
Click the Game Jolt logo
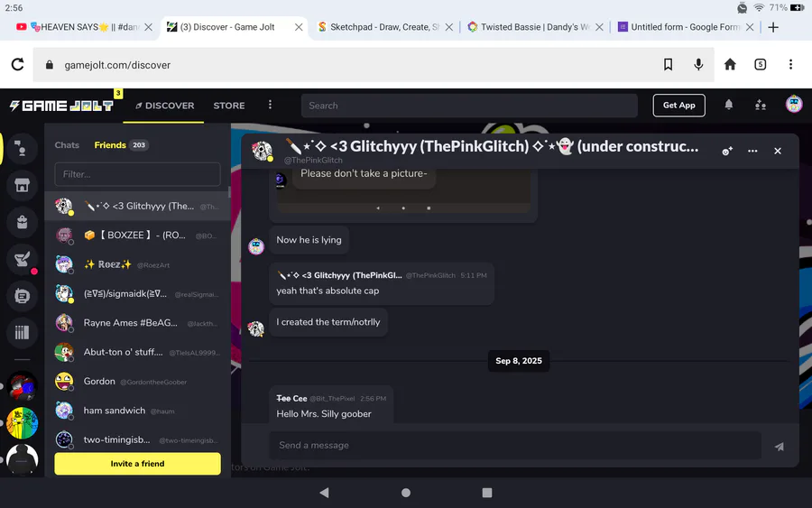pos(61,106)
